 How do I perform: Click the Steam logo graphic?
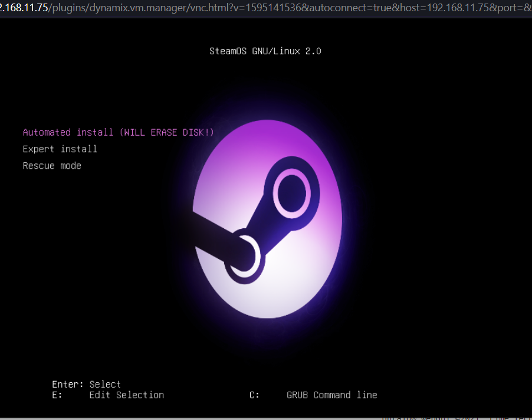click(x=267, y=219)
